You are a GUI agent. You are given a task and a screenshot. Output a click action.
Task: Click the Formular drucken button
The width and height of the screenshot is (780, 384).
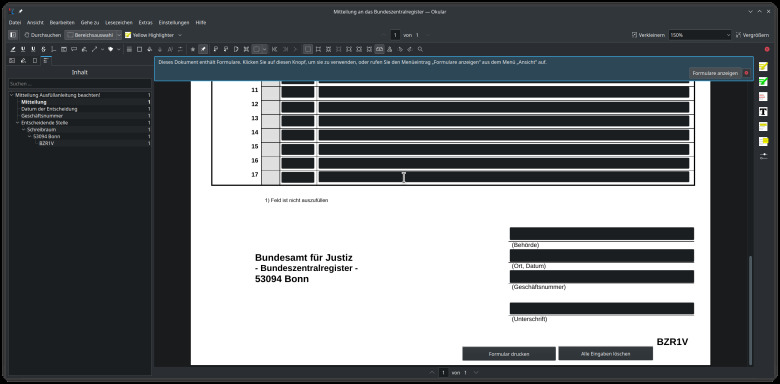[509, 354]
